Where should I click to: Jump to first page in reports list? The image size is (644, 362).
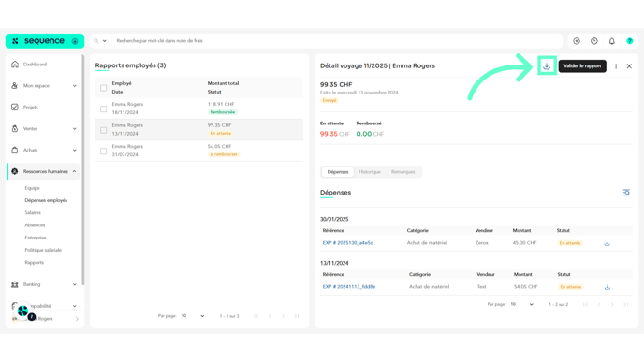(x=256, y=316)
